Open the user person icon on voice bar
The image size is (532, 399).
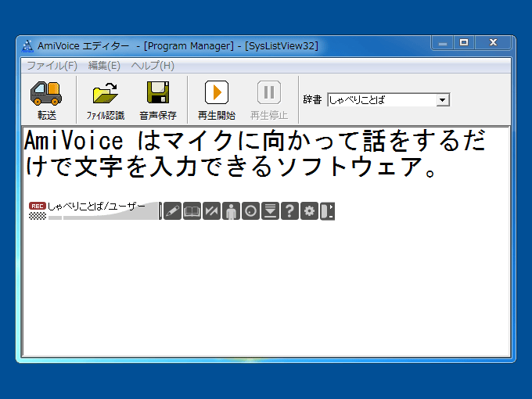231,211
